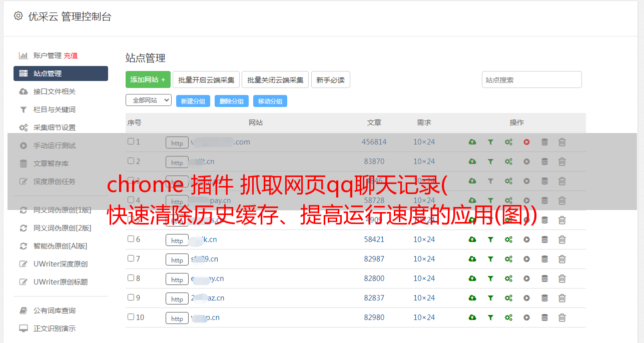Enable the checkbox for row 10
This screenshot has height=343, width=644.
(131, 317)
